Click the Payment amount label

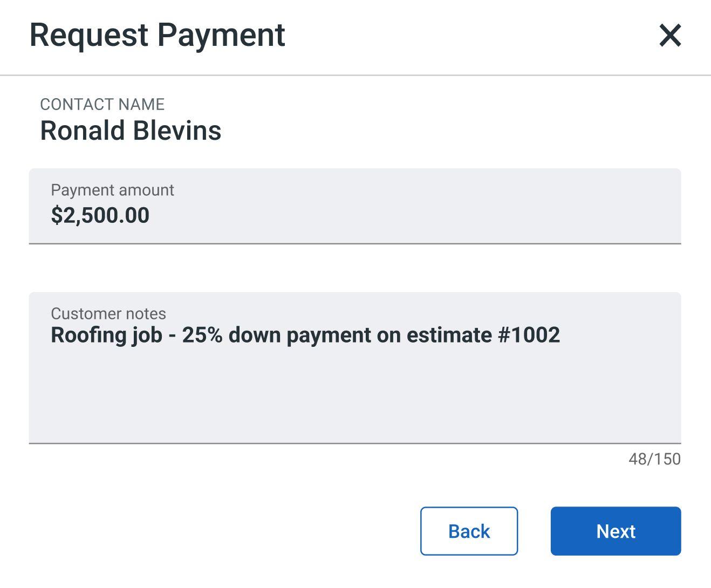(x=112, y=190)
